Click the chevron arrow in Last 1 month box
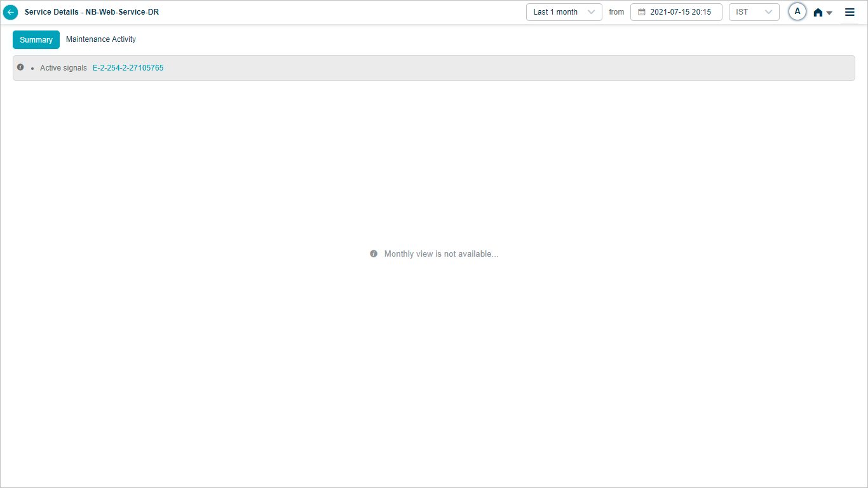Viewport: 868px width, 488px height. (x=592, y=12)
